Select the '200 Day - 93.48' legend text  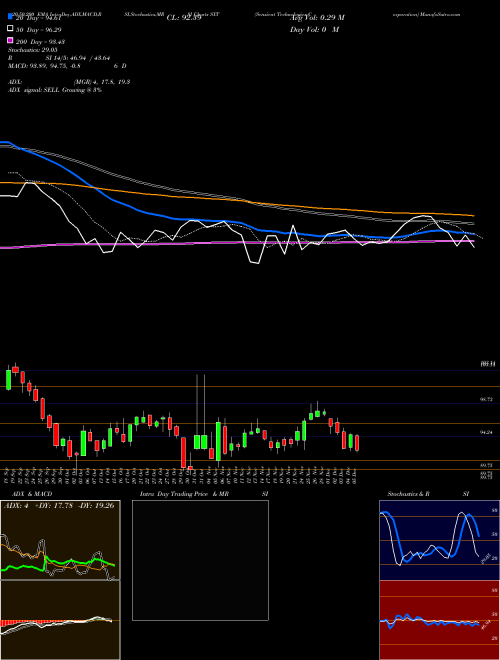[40, 42]
